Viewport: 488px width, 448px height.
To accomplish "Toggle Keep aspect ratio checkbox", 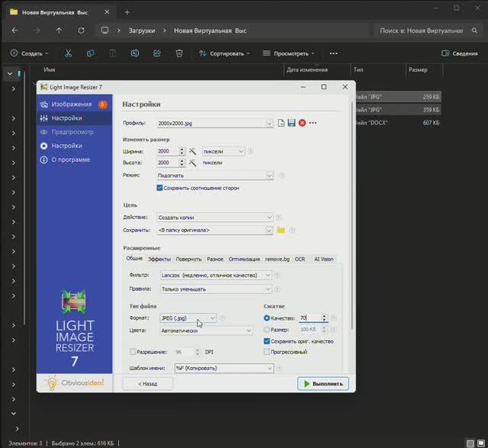I will (x=159, y=188).
